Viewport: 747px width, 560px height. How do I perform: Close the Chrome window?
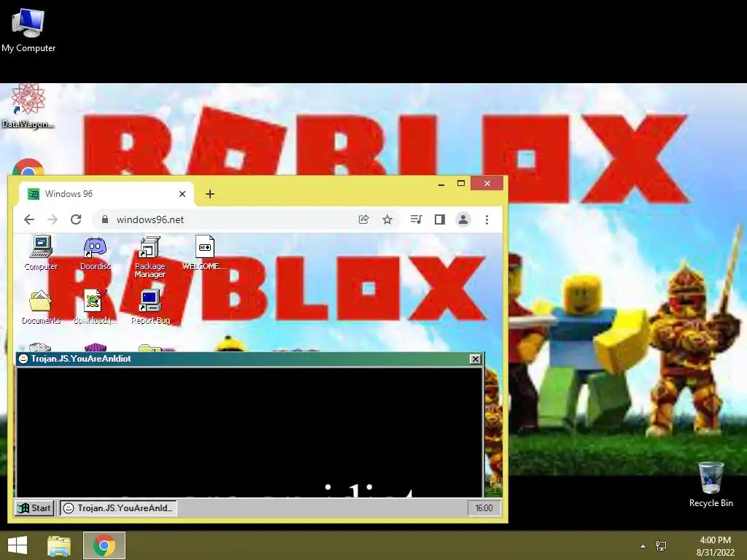(x=487, y=183)
